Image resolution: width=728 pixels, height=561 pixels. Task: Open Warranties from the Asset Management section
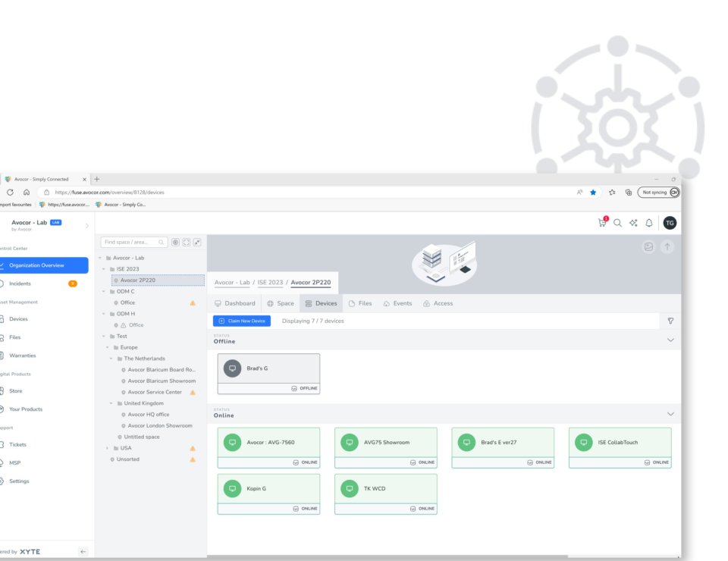coord(23,355)
